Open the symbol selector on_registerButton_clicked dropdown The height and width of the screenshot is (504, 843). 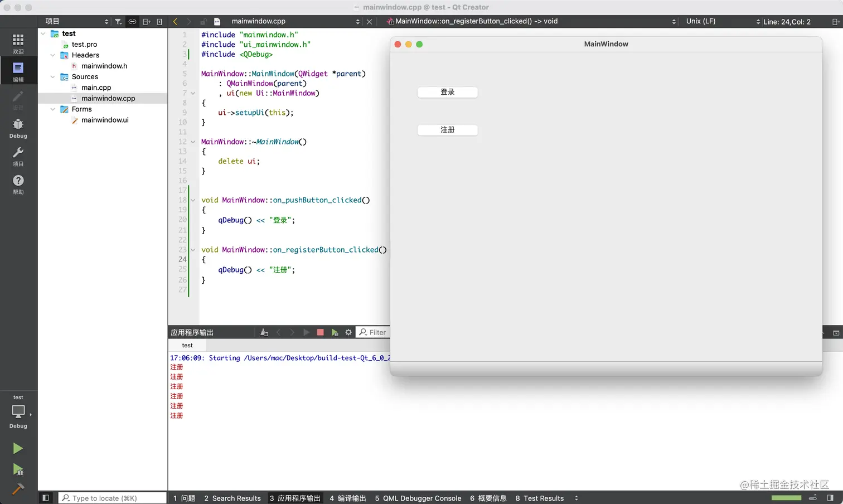(531, 21)
